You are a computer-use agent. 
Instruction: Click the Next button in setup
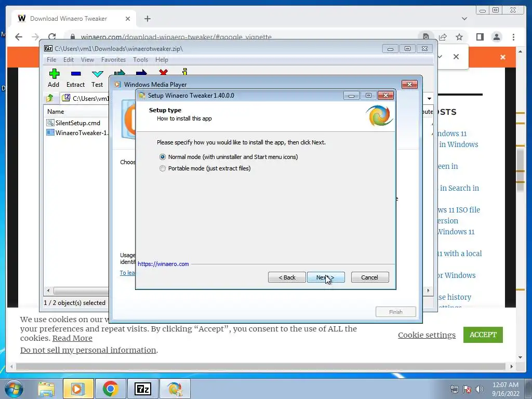point(326,277)
